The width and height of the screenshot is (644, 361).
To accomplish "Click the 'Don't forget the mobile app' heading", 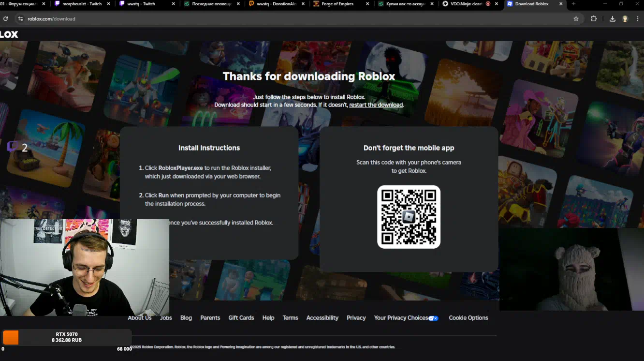I will point(409,148).
